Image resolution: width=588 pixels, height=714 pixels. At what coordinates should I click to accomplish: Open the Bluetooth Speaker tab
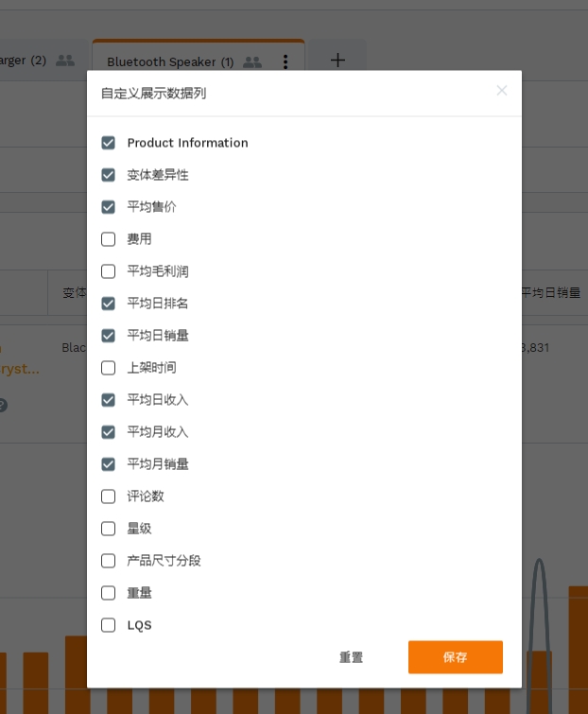click(170, 61)
